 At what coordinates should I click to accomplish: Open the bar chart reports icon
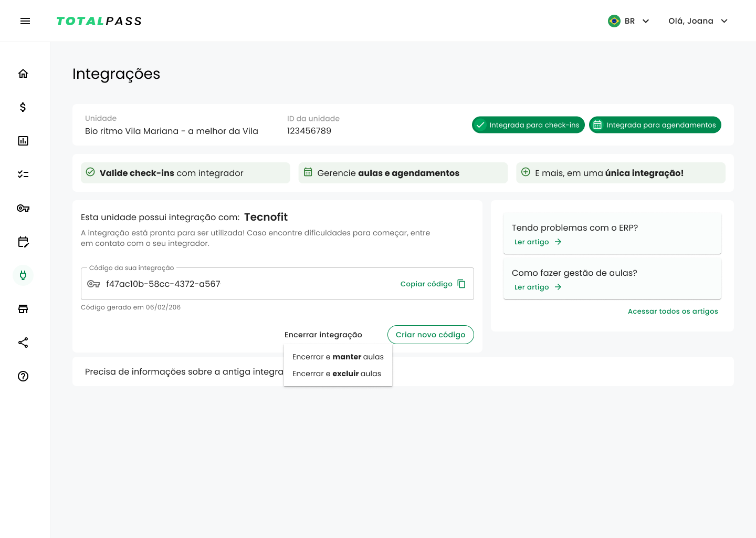point(23,141)
